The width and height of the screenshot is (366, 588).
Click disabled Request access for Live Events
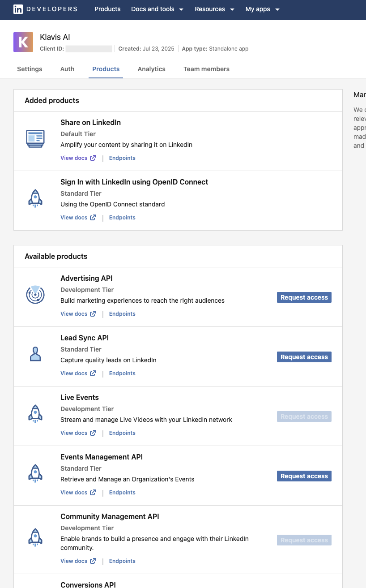[x=304, y=416]
